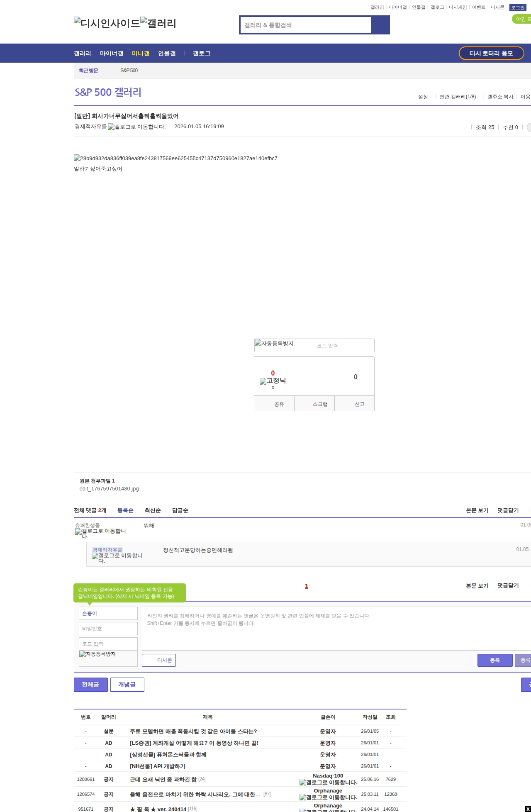
Task: Collapse comments with 댓글닫기 beside page number 1
Action: click(x=508, y=585)
